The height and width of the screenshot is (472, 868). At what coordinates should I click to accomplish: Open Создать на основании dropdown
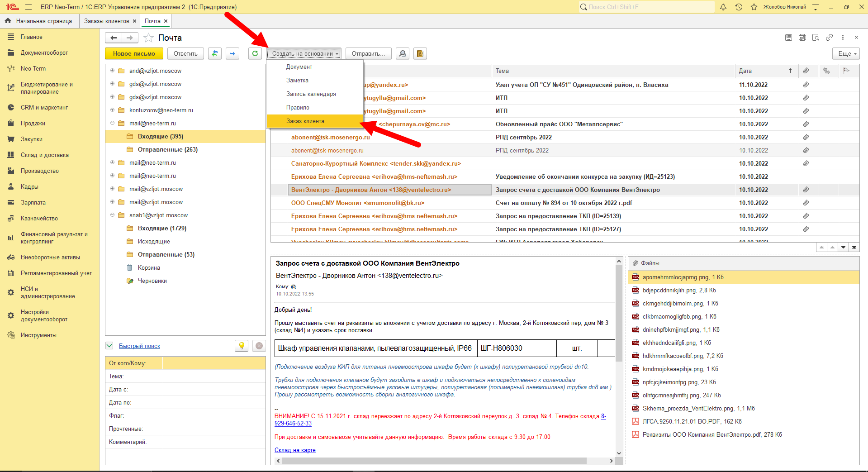pos(305,53)
